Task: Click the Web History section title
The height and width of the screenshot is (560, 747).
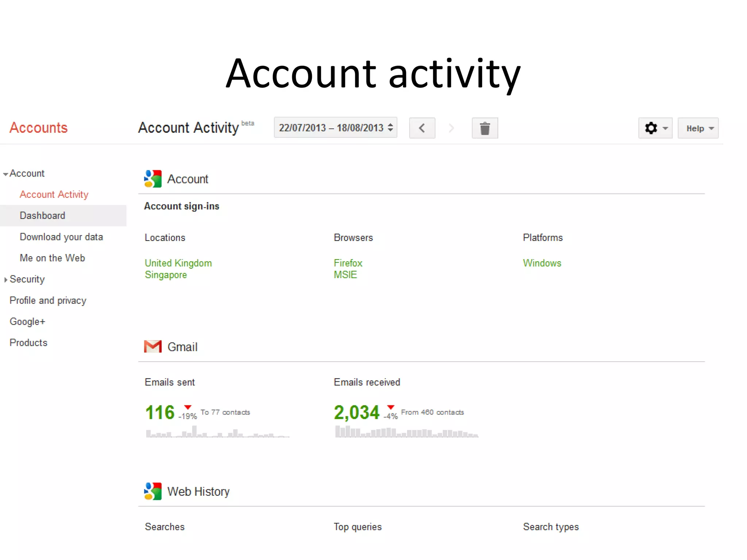Action: [198, 491]
